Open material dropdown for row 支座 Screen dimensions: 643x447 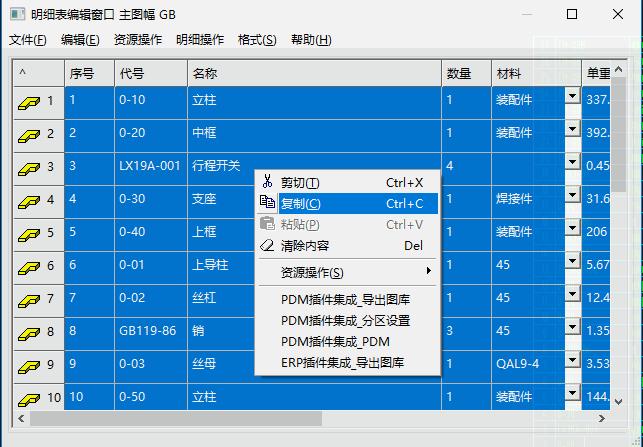(x=572, y=195)
